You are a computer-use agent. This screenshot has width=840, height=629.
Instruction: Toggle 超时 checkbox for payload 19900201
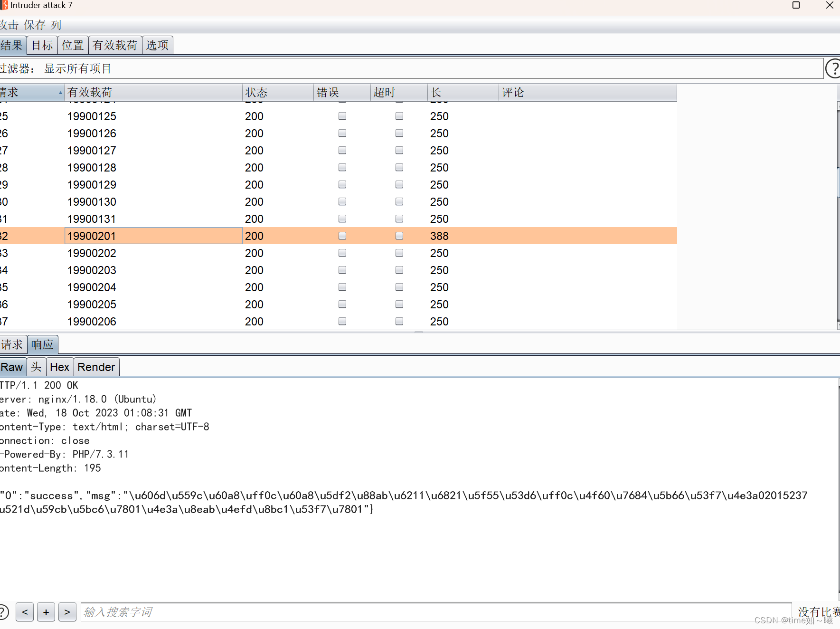(x=399, y=236)
